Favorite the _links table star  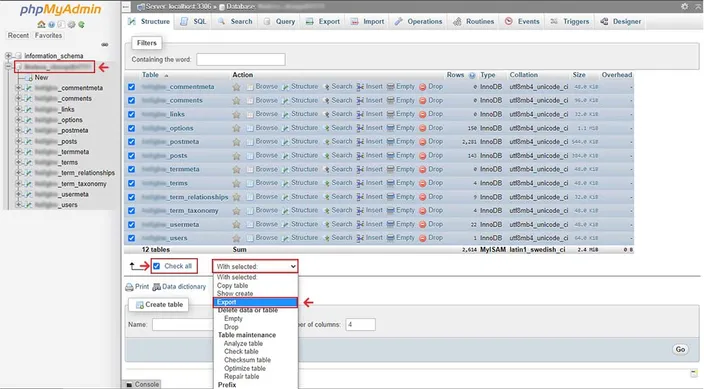click(x=236, y=115)
